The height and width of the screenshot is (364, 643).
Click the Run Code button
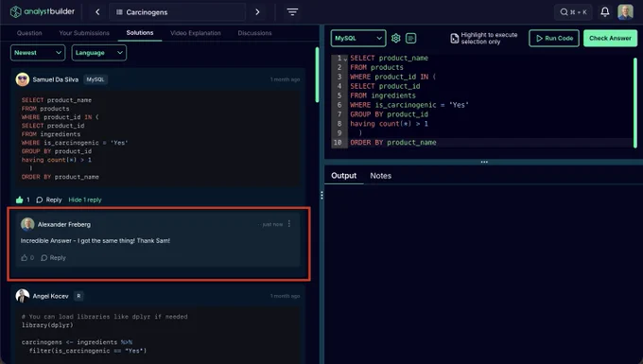point(554,38)
